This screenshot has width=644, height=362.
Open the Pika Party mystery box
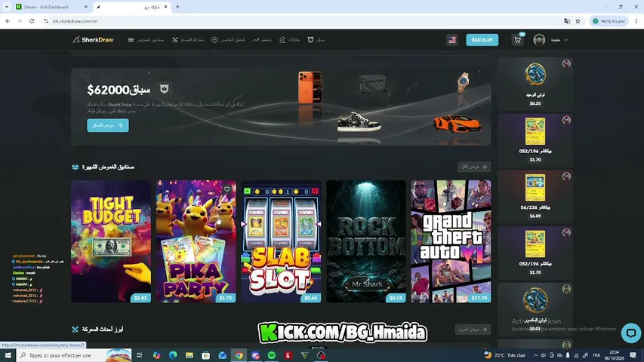pyautogui.click(x=196, y=241)
